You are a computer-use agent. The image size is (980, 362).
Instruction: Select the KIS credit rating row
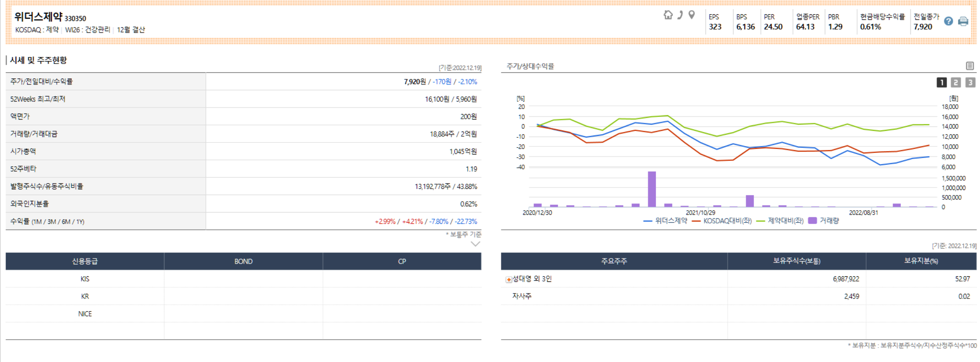[243, 279]
